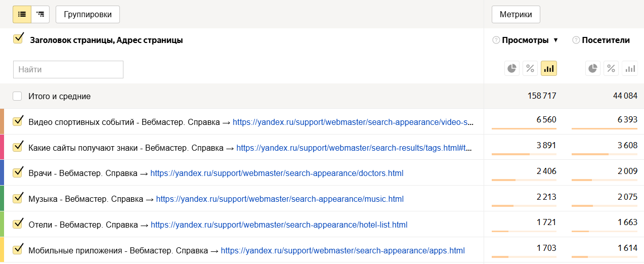Open the hotel-list.html page link
This screenshot has width=644, height=264.
coord(279,225)
